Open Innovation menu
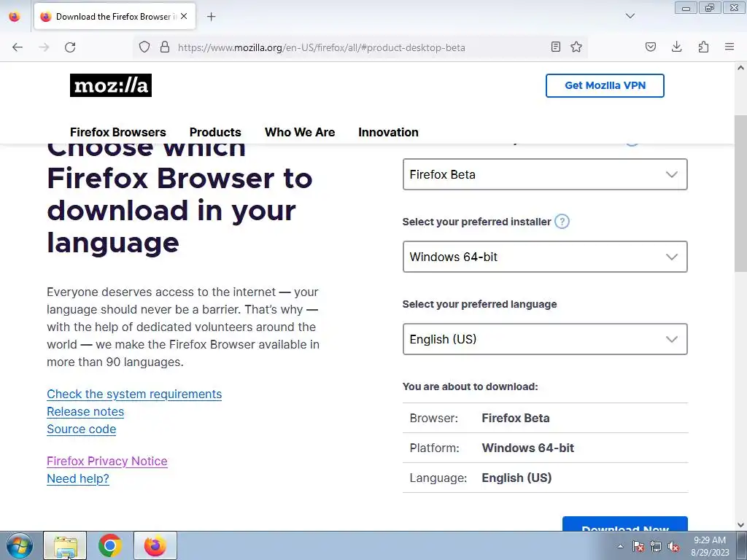The image size is (747, 560). click(x=388, y=132)
